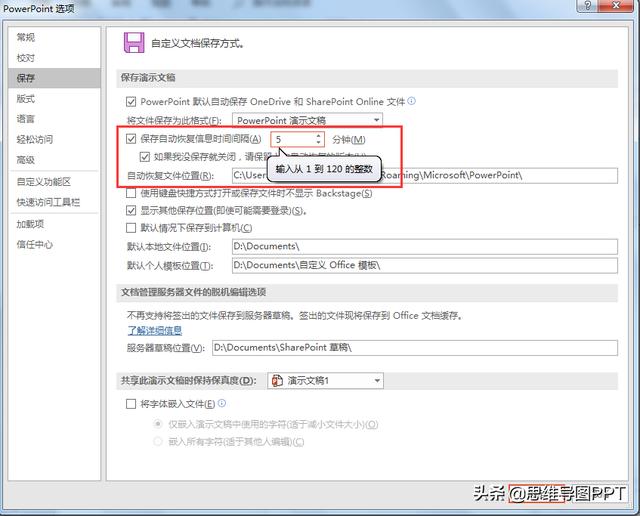640x516 pixels.
Task: Decrease autorecover interval with down arrow
Action: pos(319,142)
